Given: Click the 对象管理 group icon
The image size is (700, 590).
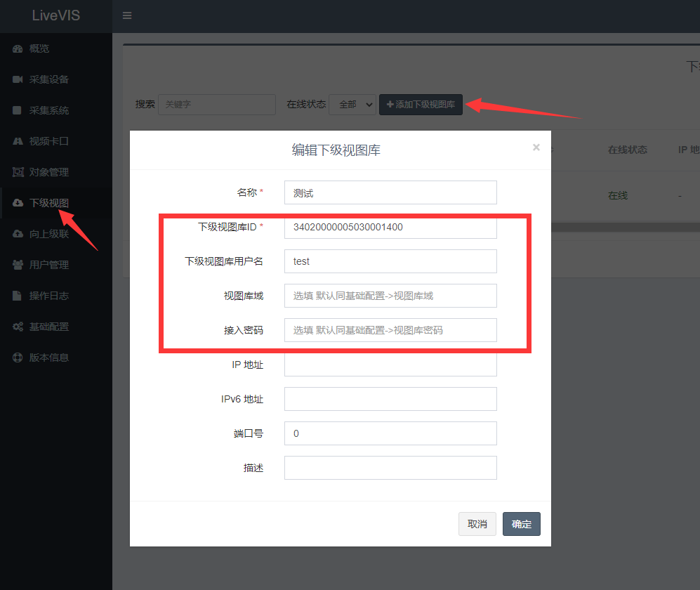Looking at the screenshot, I should [18, 172].
